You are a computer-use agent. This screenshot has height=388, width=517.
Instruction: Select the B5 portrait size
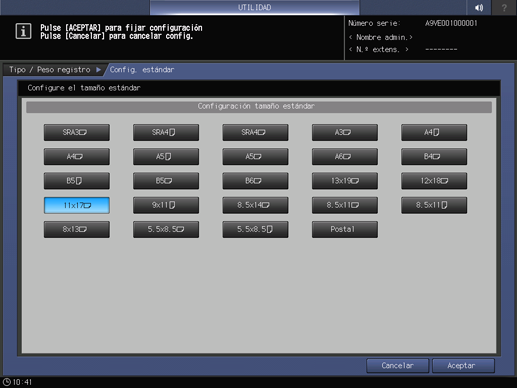pyautogui.click(x=77, y=181)
